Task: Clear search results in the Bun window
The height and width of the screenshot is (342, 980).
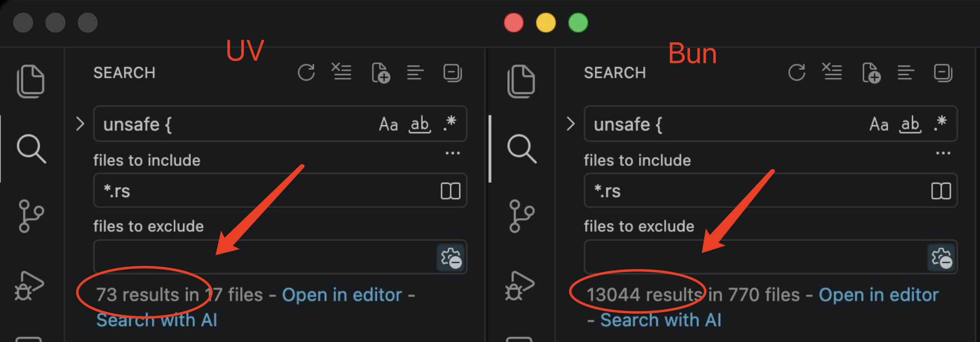Action: (832, 72)
